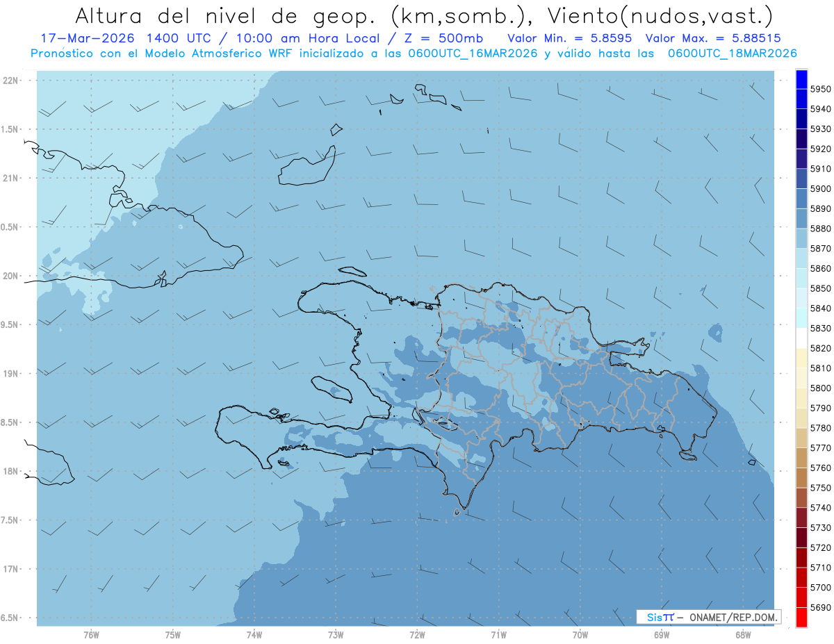The width and height of the screenshot is (834, 644).
Task: Click the '5930' colorbar label
Action: tap(821, 129)
